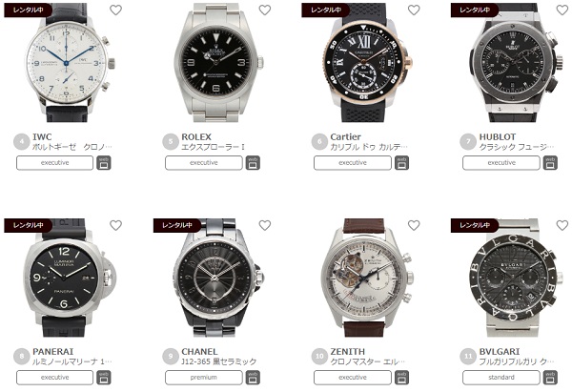
Task: Select the standard plan tag under BVLGARI
Action: pyautogui.click(x=501, y=378)
